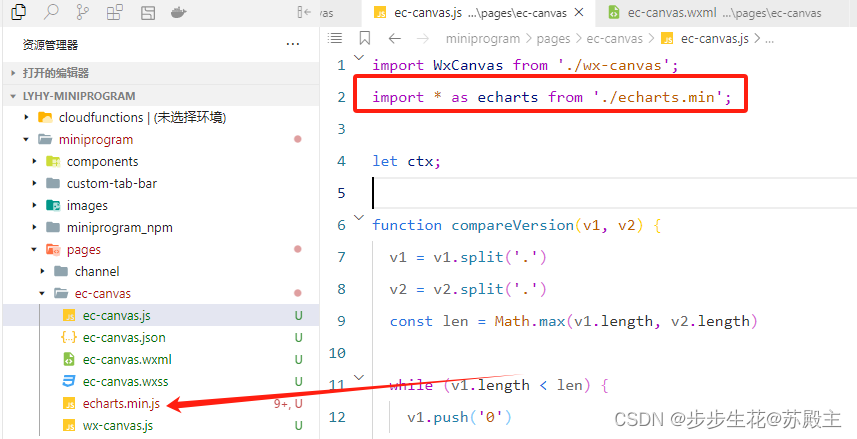Click the bookmark icon in breadcrumb bar
Image resolution: width=857 pixels, height=439 pixels.
[365, 38]
